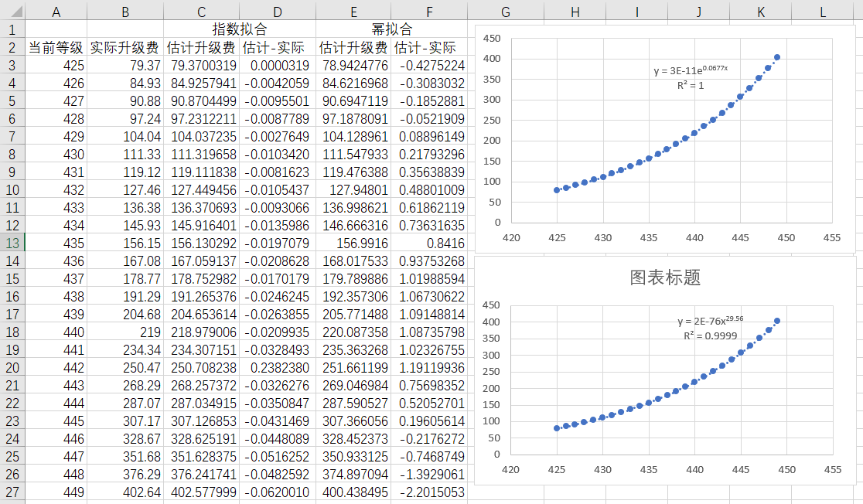Image resolution: width=863 pixels, height=504 pixels.
Task: Click the exponential trendline equation label
Action: 691,70
